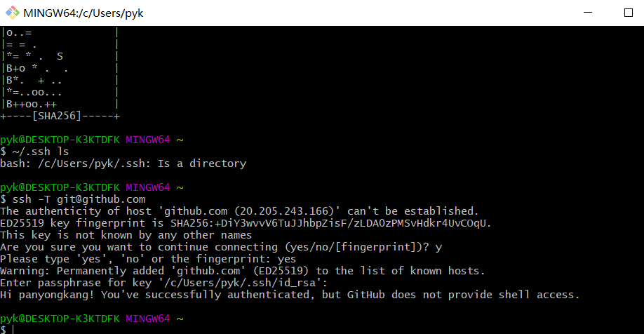The width and height of the screenshot is (644, 334).
Task: Click the github.com IP address 20.205.243.166
Action: [x=284, y=211]
